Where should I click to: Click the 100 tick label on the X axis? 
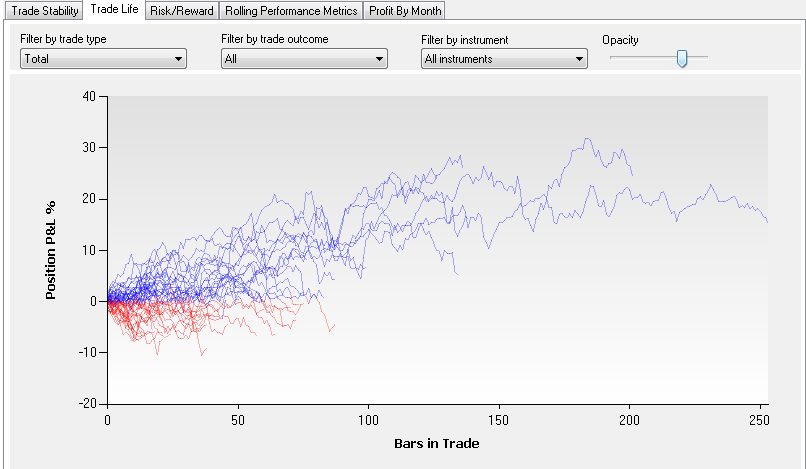[369, 420]
